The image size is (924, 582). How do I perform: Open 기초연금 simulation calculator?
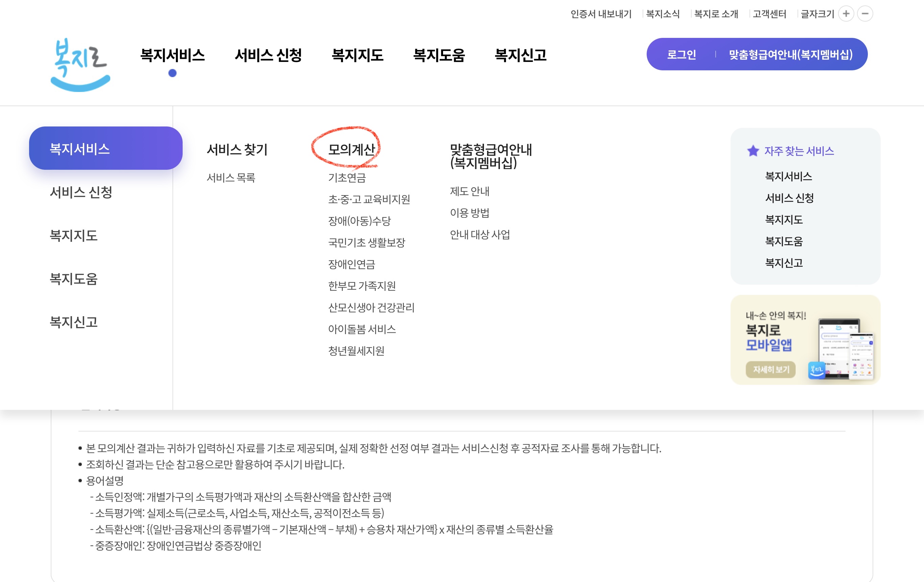347,178
